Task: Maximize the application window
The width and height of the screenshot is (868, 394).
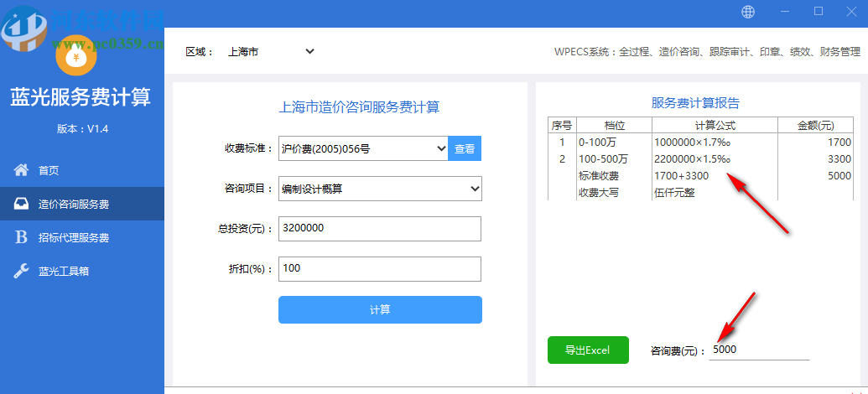Action: coord(819,11)
